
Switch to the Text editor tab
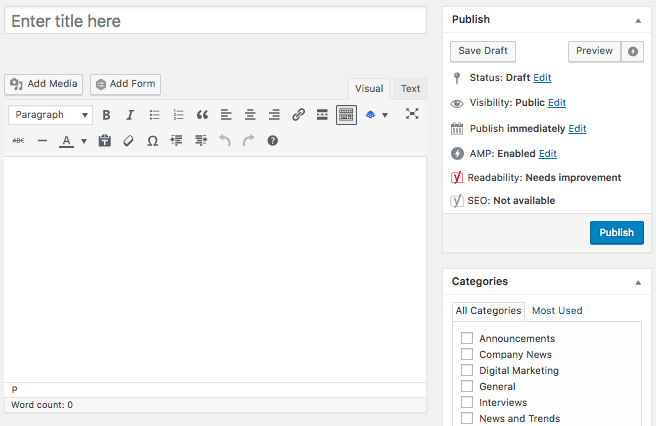coord(410,89)
